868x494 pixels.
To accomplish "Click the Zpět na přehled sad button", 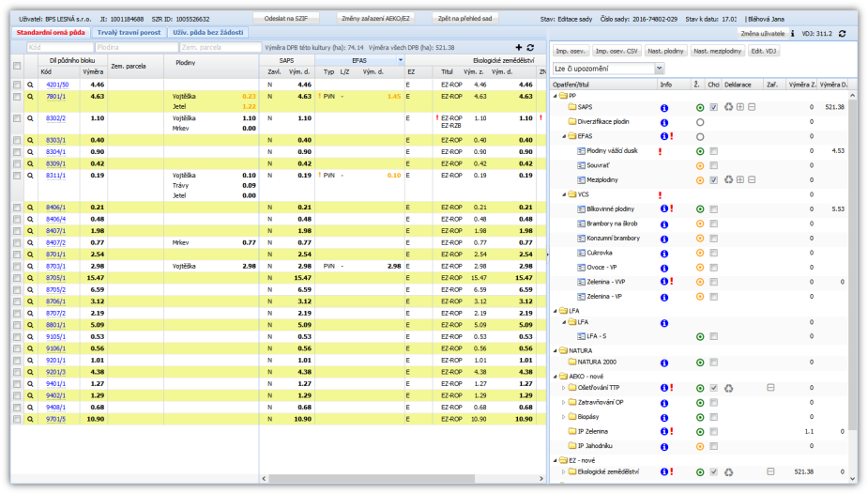I will tap(464, 18).
